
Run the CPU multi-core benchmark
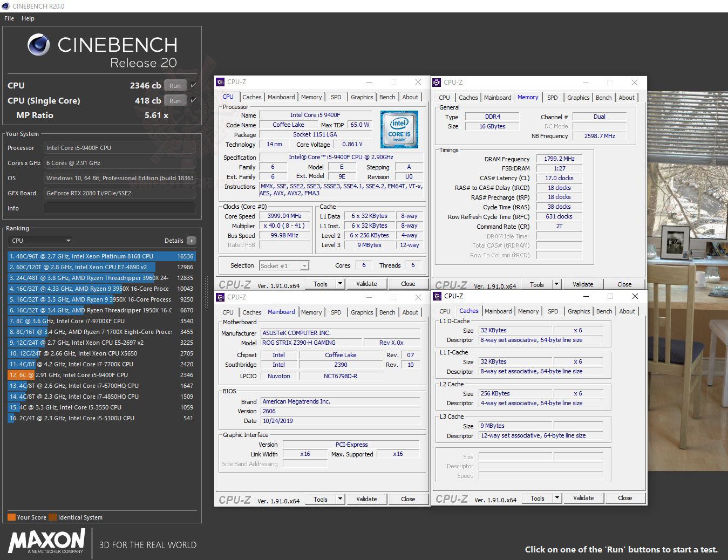[175, 86]
